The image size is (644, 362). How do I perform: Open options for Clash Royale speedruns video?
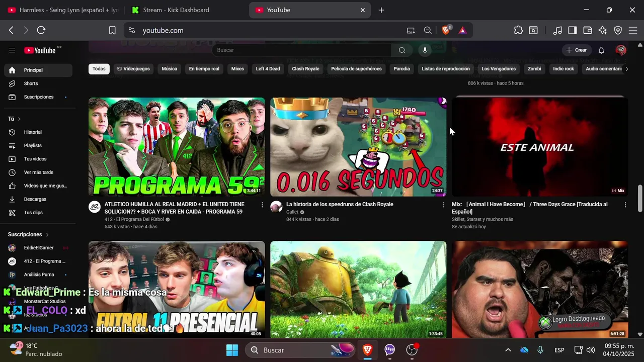(x=443, y=205)
